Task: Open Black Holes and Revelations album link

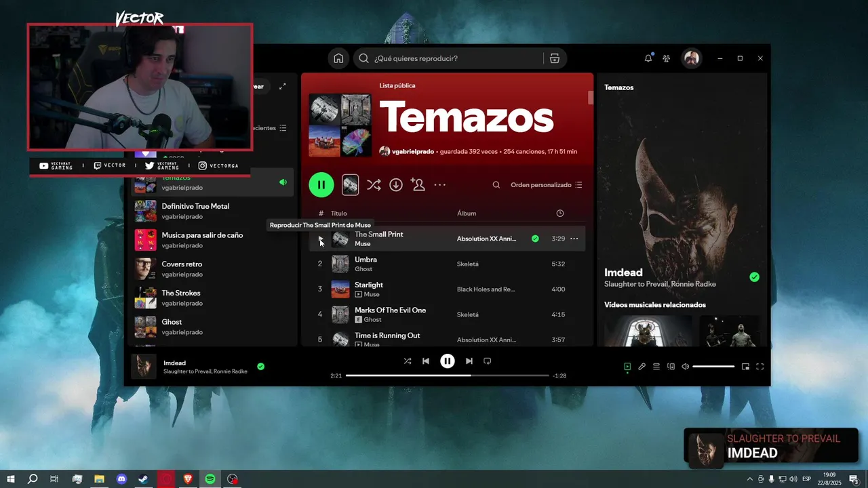Action: 486,289
